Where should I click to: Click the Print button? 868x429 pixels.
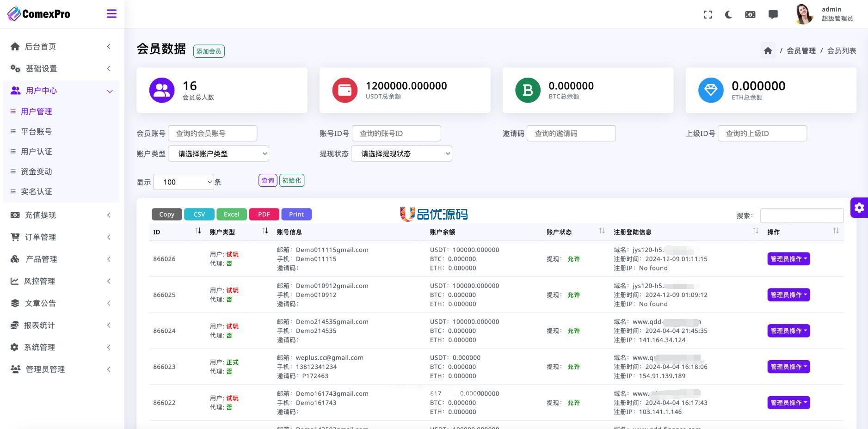pos(296,214)
